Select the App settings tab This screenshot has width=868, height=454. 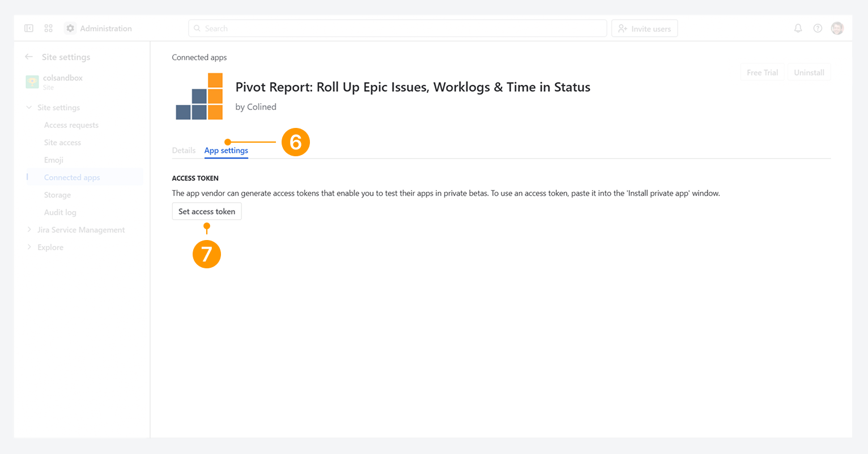click(x=226, y=151)
